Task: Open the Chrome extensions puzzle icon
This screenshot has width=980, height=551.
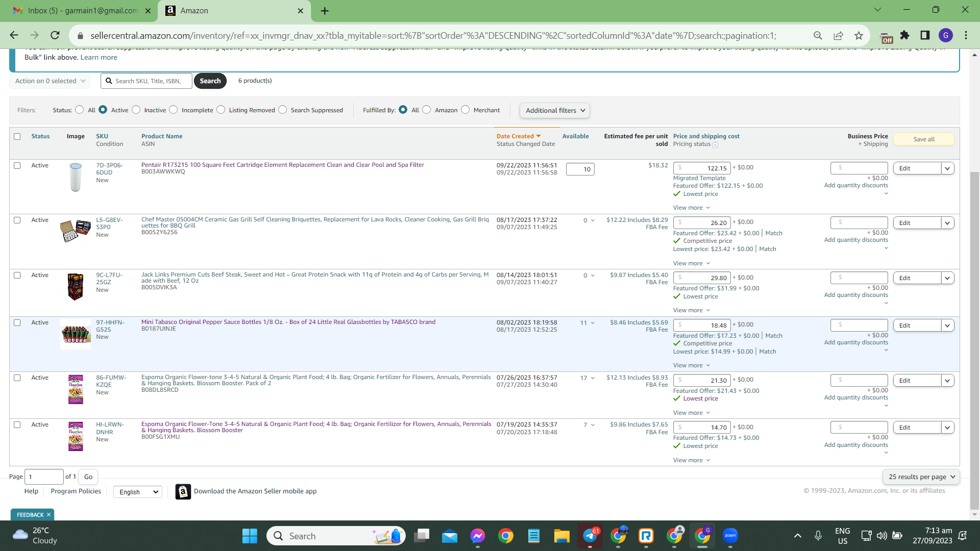Action: coord(905,35)
